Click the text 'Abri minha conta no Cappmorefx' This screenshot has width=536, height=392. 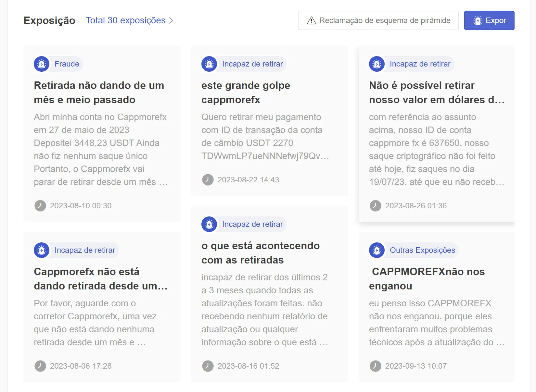[x=100, y=117]
